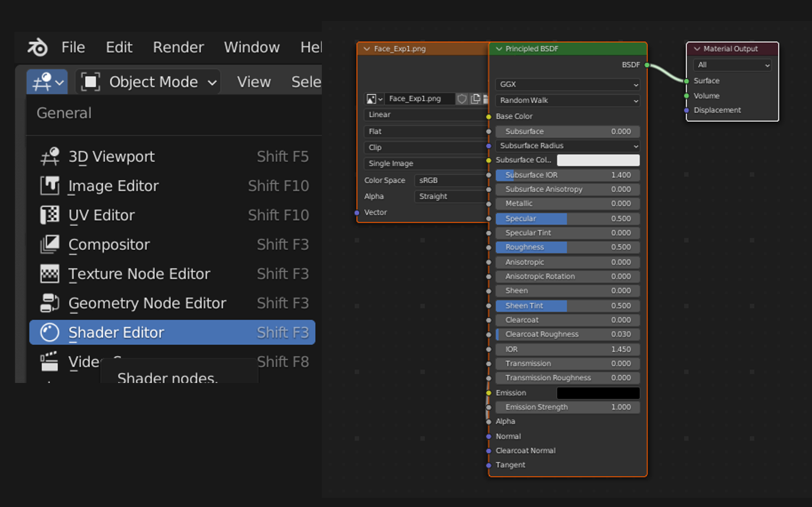Screen dimensions: 812x507
Task: Click the Transmission value slider
Action: 567,364
